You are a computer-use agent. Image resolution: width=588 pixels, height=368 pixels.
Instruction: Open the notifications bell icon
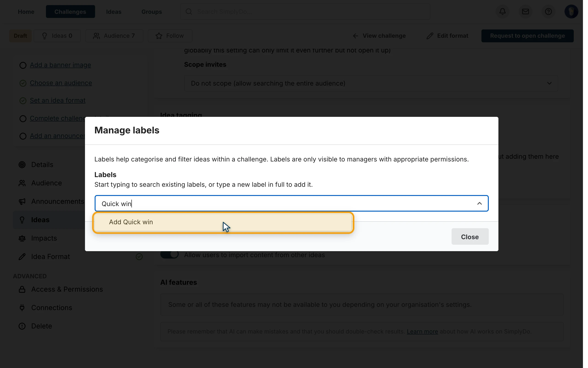503,11
